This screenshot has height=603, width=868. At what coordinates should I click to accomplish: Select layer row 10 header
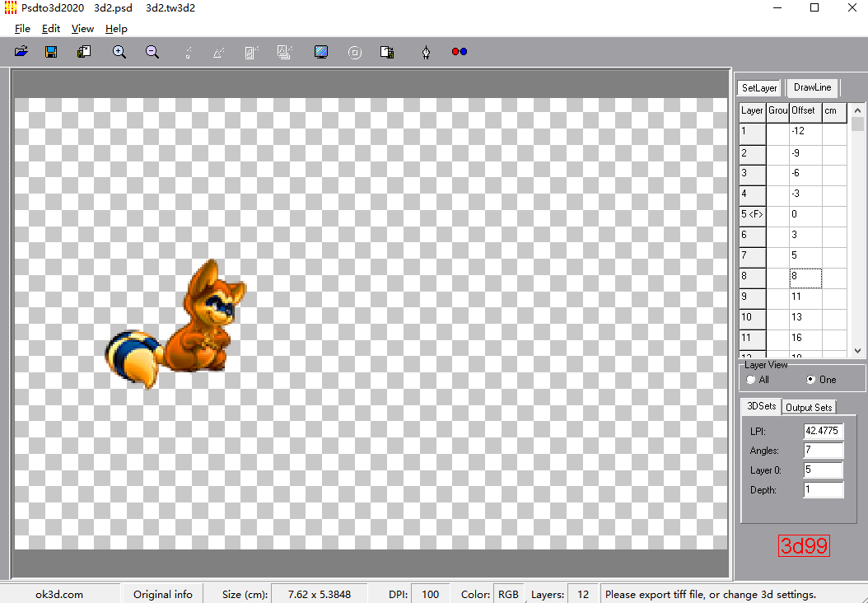tap(753, 319)
